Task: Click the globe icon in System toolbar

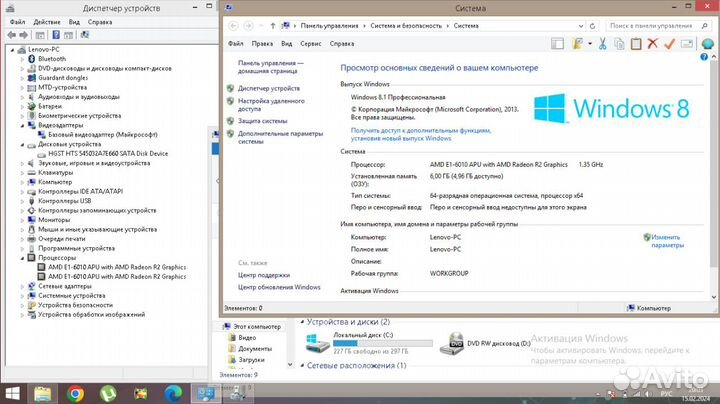Action: tap(708, 44)
